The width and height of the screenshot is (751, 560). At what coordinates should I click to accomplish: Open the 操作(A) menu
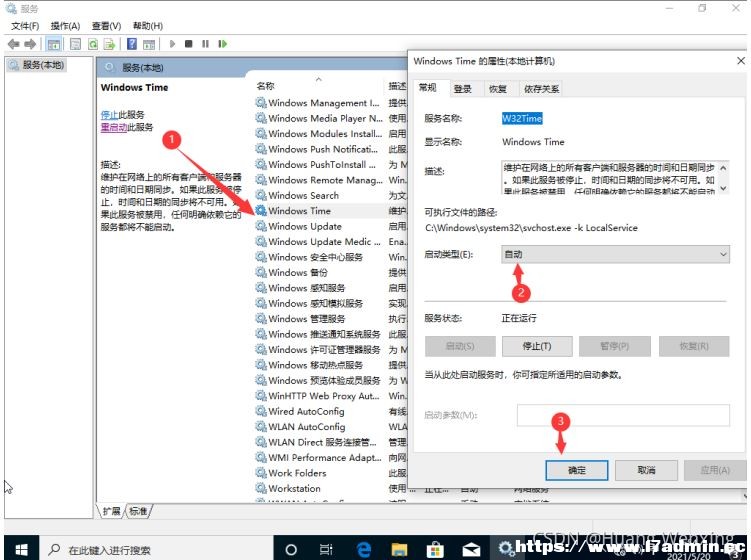point(66,26)
